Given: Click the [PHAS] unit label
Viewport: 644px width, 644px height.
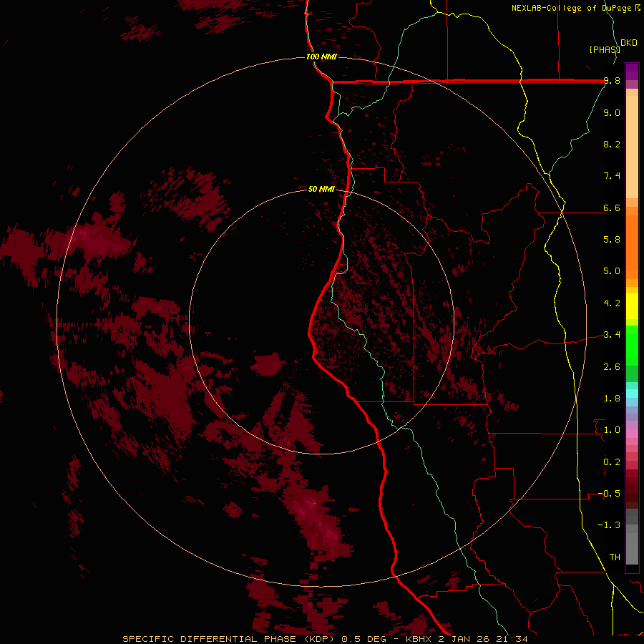Looking at the screenshot, I should coord(605,49).
